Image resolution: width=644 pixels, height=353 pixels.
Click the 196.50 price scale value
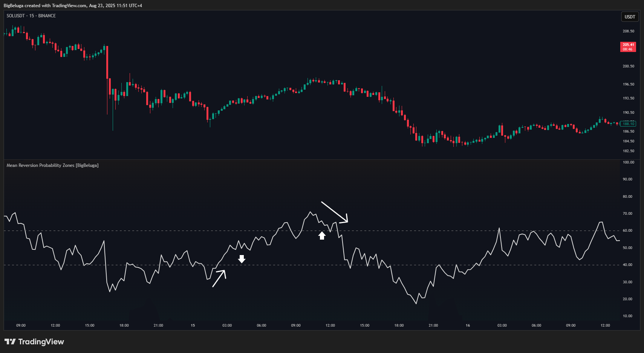(x=628, y=84)
